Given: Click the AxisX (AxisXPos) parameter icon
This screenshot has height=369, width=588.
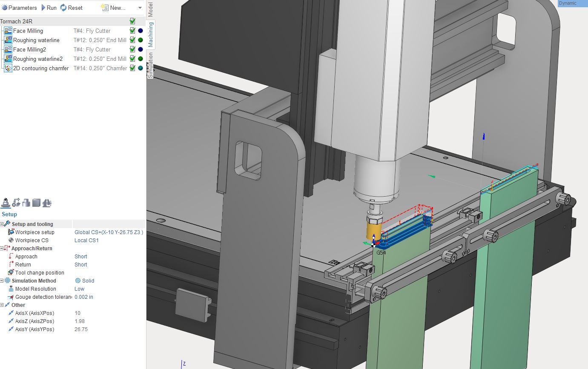Looking at the screenshot, I should (11, 313).
